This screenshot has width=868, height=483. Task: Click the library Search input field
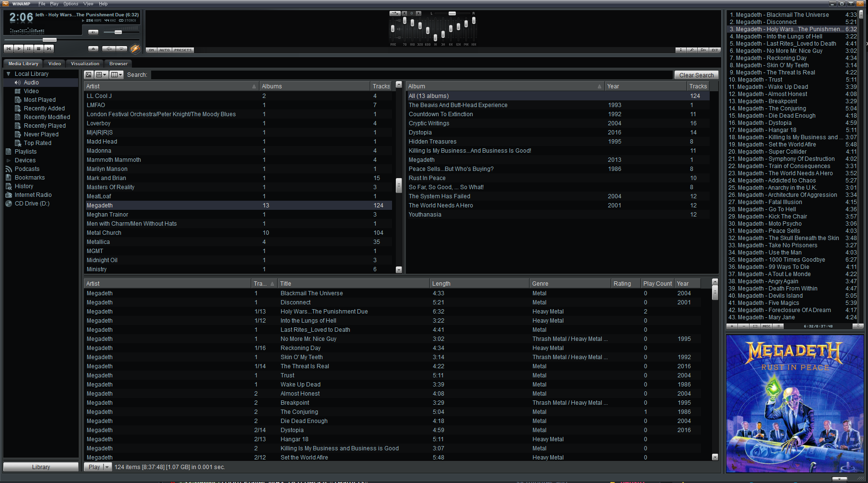(x=412, y=75)
